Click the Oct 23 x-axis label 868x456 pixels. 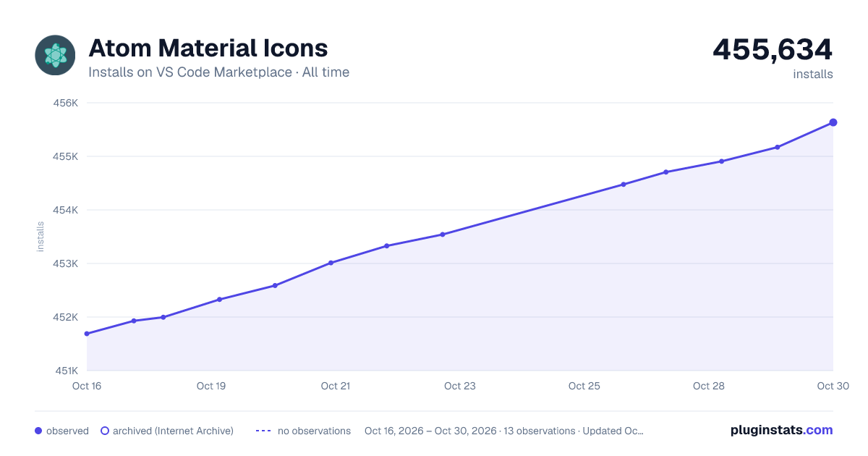click(460, 386)
